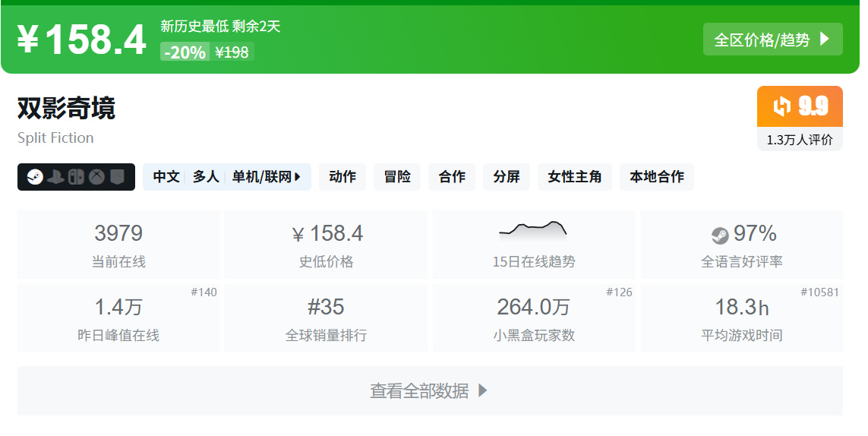Viewport: 868px width, 436px height.
Task: Click the 史低价格 ¥158.4 stat card
Action: coord(326,245)
